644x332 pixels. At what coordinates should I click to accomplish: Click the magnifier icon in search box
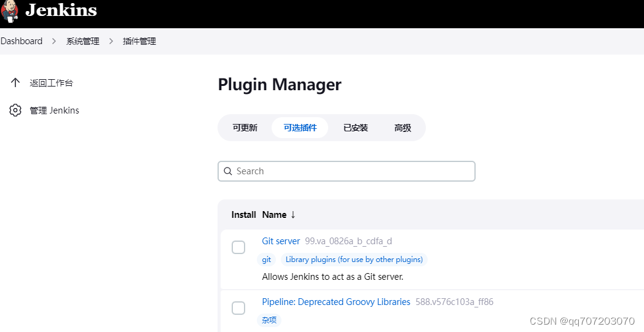click(227, 171)
